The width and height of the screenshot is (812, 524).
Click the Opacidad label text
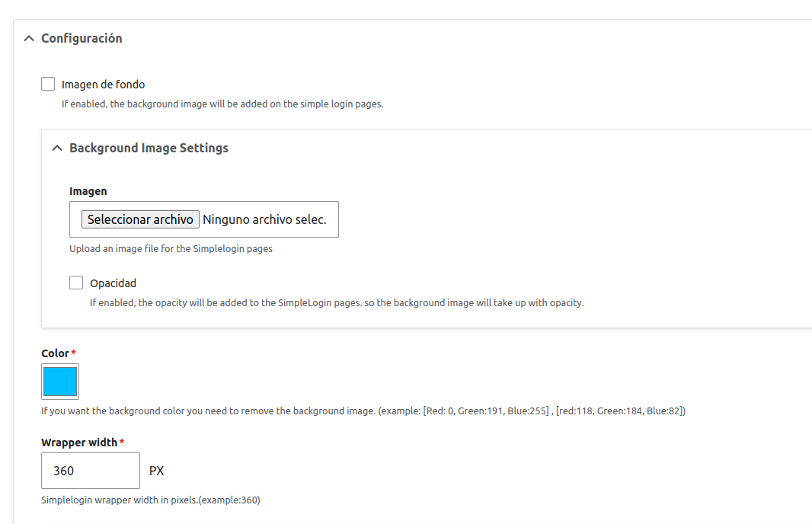pyautogui.click(x=113, y=283)
